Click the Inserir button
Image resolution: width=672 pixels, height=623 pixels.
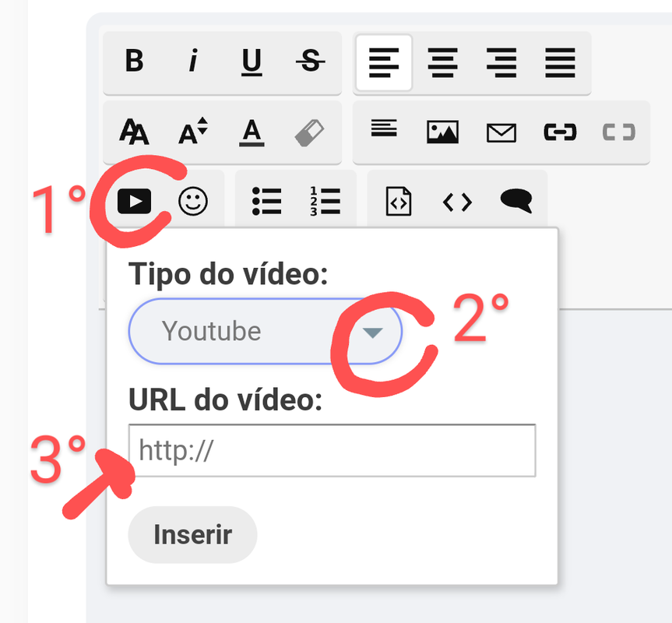pos(193,535)
